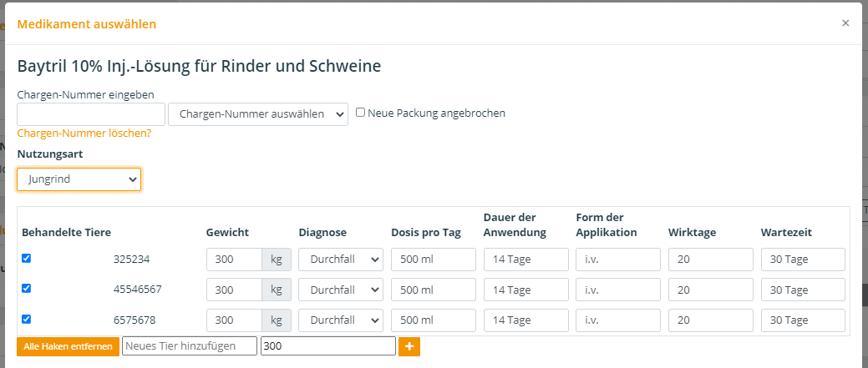Open the Chargen-Nummer auswählen dropdown
868x368 pixels.
pyautogui.click(x=258, y=114)
